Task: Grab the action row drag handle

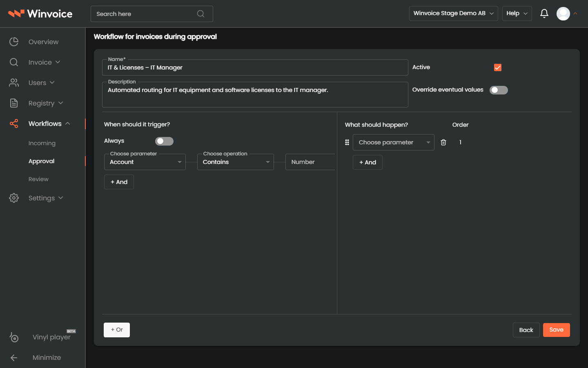Action: click(347, 142)
